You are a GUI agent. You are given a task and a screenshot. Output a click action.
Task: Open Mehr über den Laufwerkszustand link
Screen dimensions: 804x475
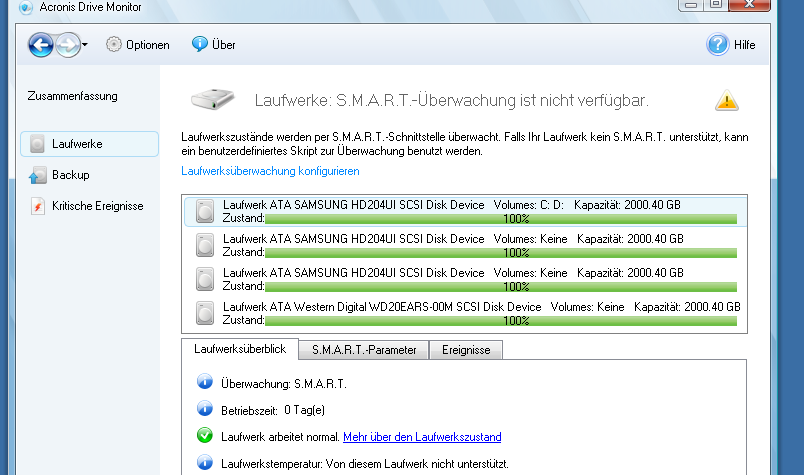422,437
